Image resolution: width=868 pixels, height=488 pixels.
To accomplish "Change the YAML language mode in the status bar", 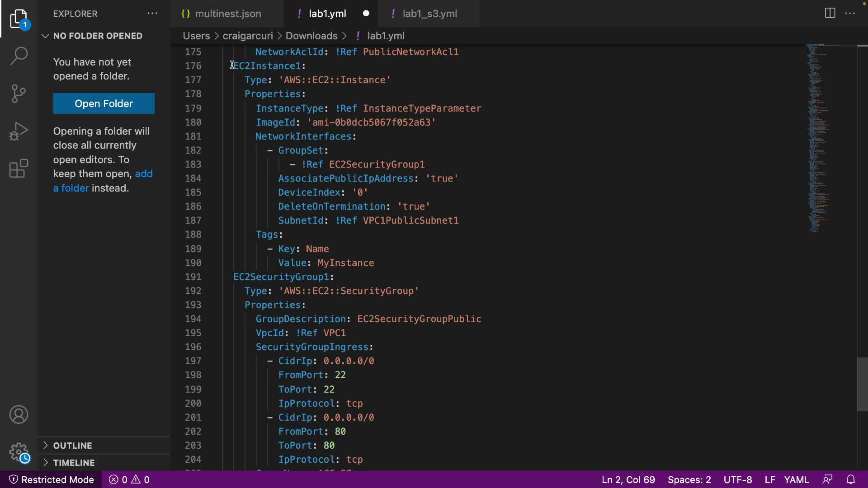I will click(796, 479).
